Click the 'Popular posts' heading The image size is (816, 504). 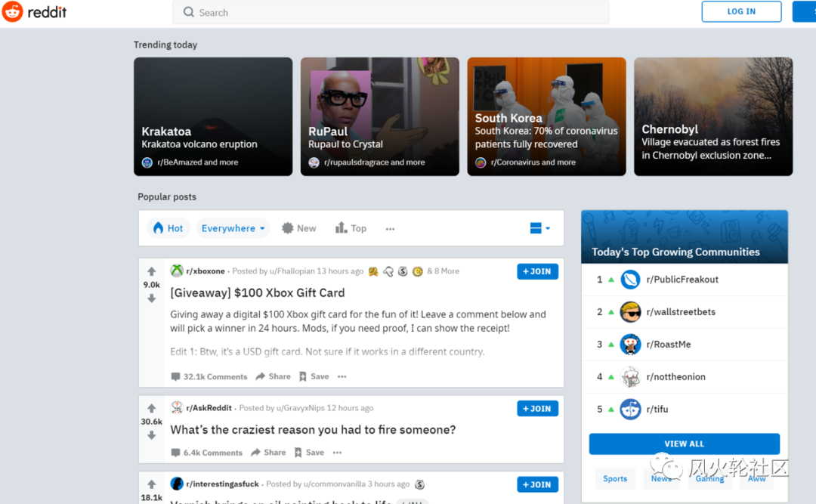click(x=167, y=196)
